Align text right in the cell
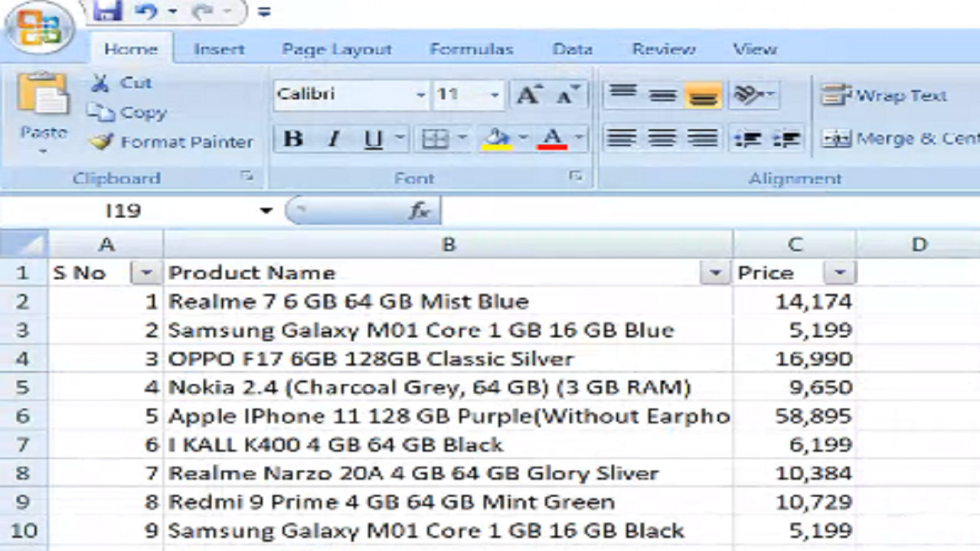The width and height of the screenshot is (980, 551). 702,139
